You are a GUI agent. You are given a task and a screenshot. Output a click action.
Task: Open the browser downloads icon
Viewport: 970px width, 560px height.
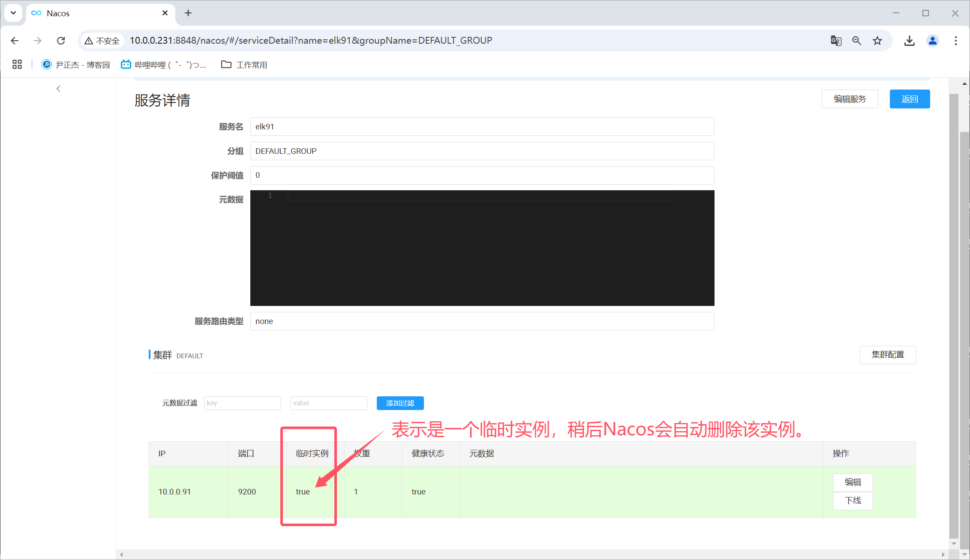click(909, 41)
